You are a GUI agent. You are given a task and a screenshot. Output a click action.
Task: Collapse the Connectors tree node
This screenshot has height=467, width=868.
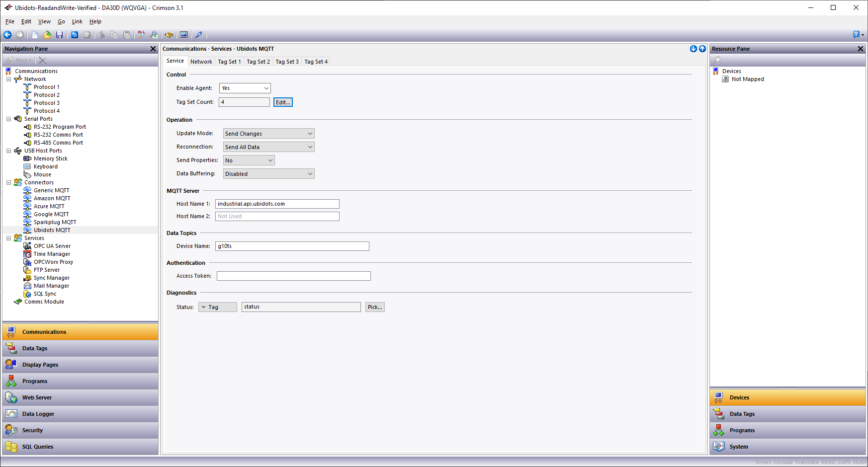[x=9, y=182]
